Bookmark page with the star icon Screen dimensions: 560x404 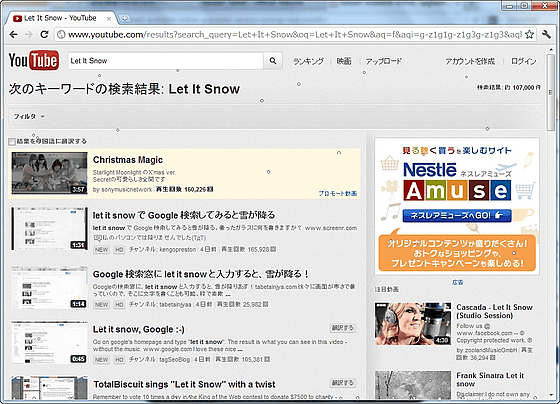(x=530, y=34)
